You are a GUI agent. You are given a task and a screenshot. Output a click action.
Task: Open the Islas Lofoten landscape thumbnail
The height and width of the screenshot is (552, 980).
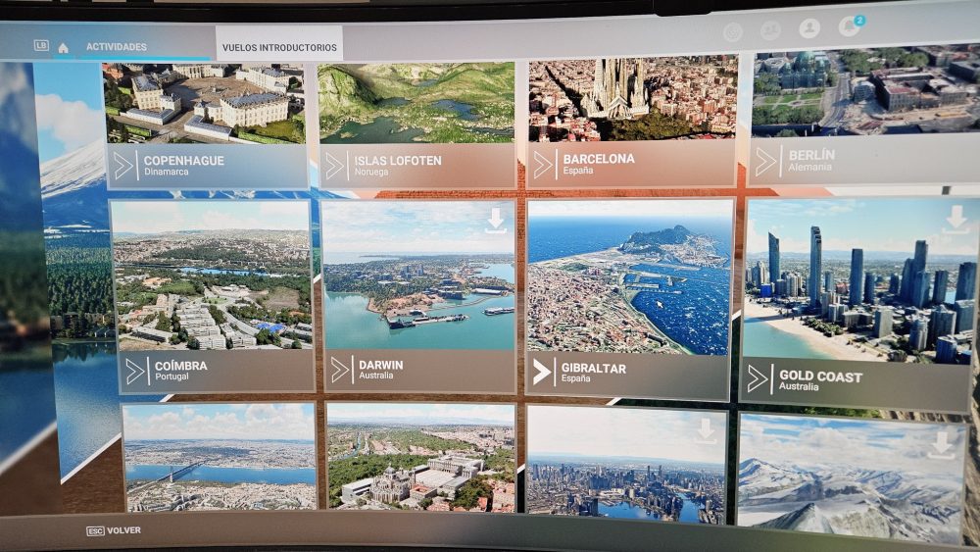pos(416,103)
